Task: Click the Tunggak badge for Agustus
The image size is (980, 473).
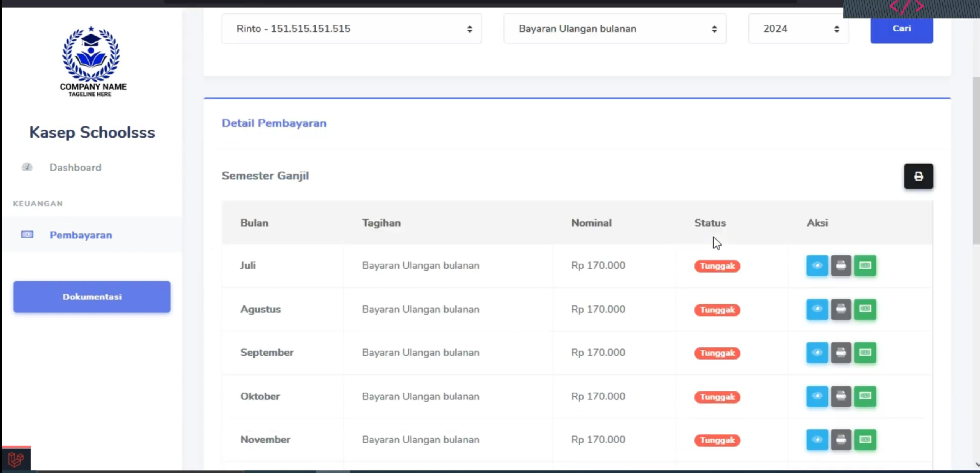Action: pyautogui.click(x=717, y=310)
